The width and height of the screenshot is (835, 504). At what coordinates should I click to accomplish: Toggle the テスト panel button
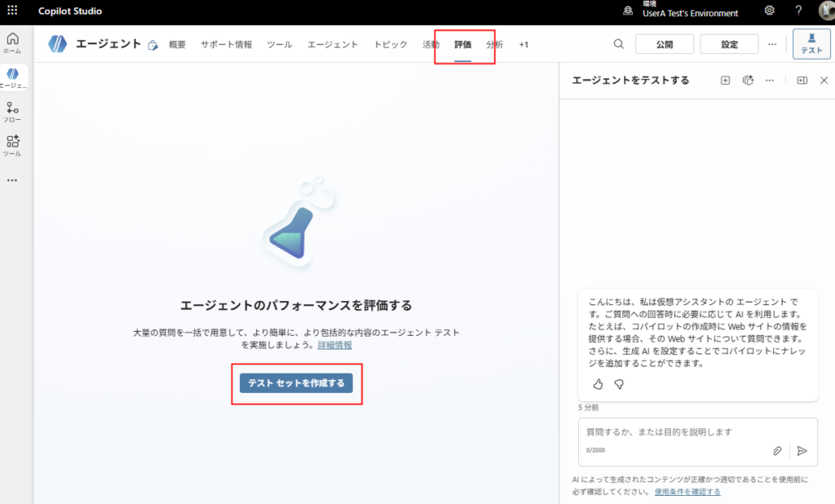click(811, 44)
